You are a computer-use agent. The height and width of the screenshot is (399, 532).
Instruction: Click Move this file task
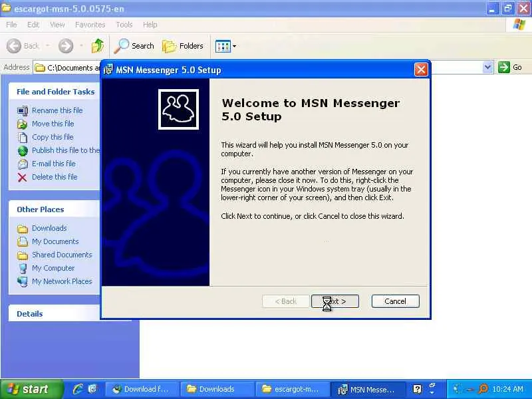[53, 124]
